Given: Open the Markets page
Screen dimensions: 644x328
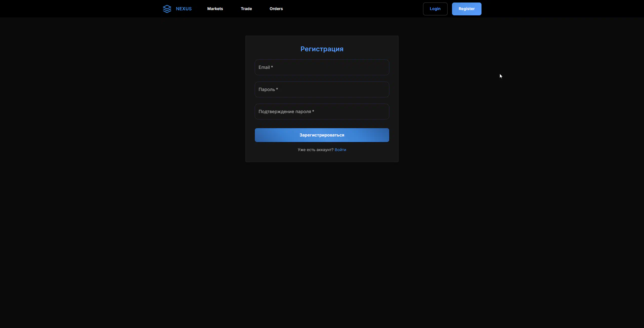Looking at the screenshot, I should click(x=215, y=9).
